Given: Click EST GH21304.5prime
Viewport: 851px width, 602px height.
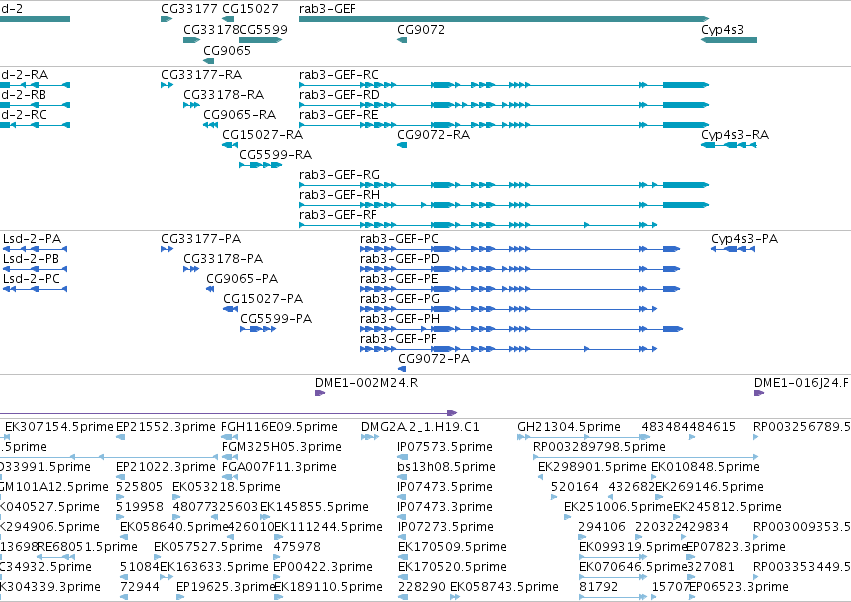Looking at the screenshot, I should click(569, 427).
